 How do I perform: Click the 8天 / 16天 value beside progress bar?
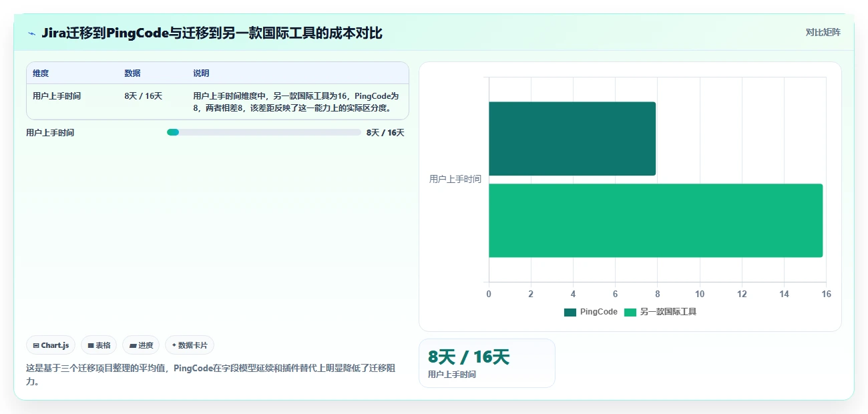[x=385, y=133]
